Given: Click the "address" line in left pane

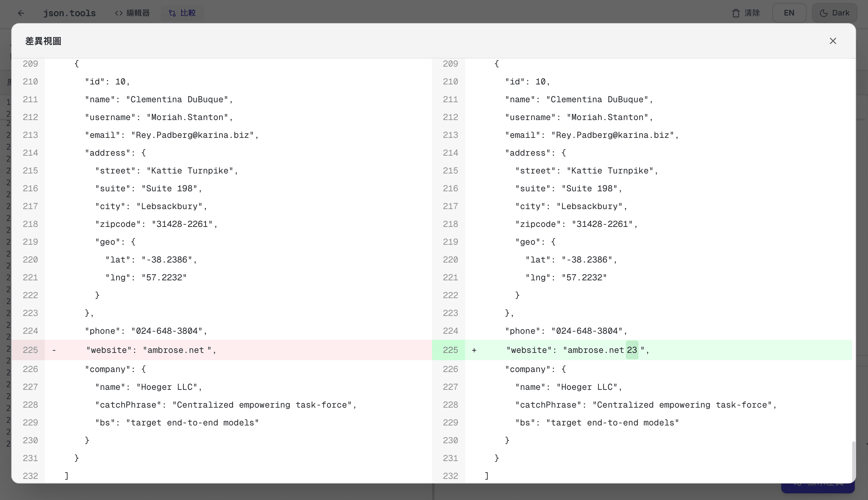Looking at the screenshot, I should click(x=116, y=153).
